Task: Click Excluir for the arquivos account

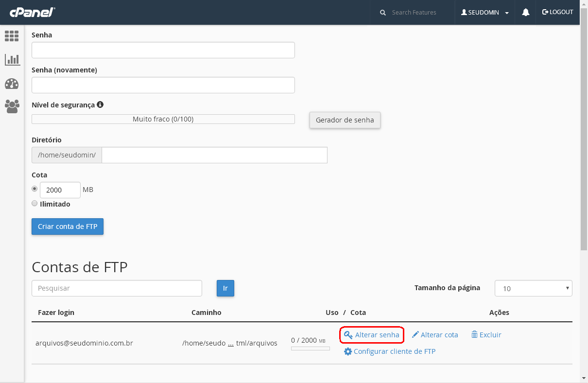Action: pos(486,335)
